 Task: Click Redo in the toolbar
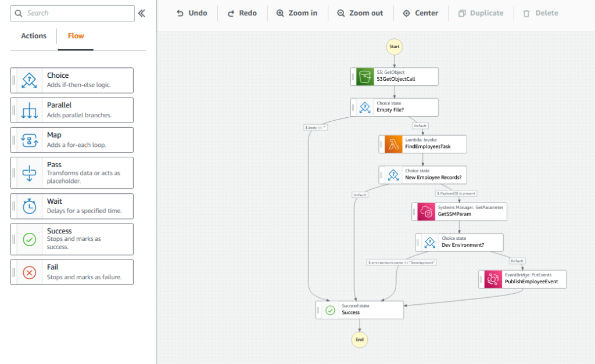(x=242, y=12)
